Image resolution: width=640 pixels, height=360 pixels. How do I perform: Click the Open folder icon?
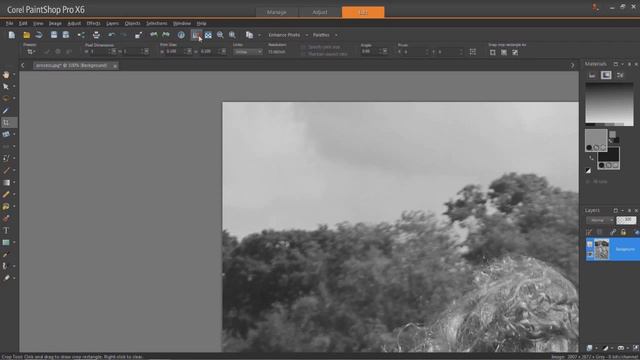[27, 35]
